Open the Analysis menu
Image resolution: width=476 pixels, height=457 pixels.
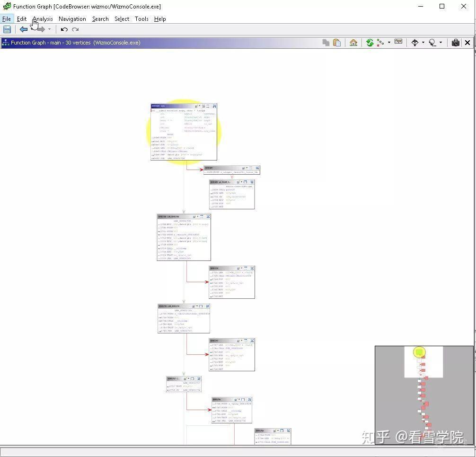click(43, 19)
